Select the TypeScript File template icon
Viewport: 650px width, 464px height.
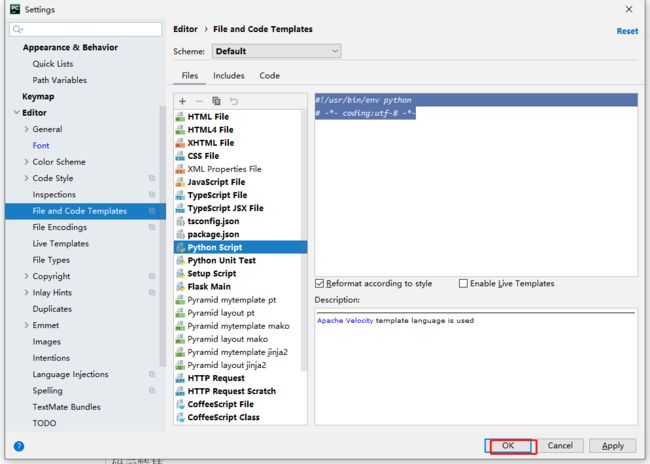tap(180, 195)
